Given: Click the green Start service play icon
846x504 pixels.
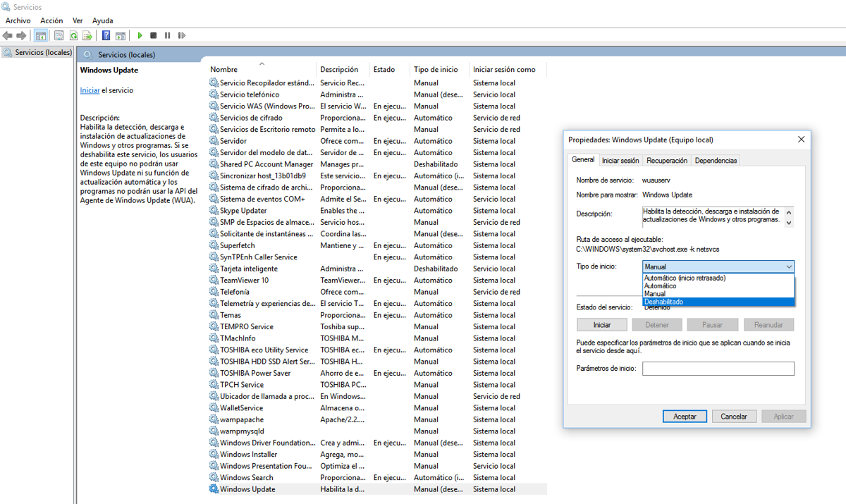Looking at the screenshot, I should pyautogui.click(x=140, y=35).
